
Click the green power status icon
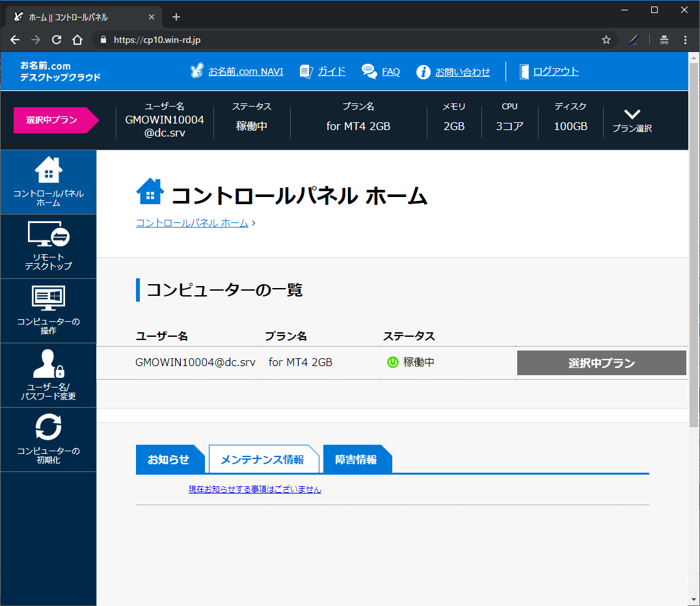tap(392, 362)
